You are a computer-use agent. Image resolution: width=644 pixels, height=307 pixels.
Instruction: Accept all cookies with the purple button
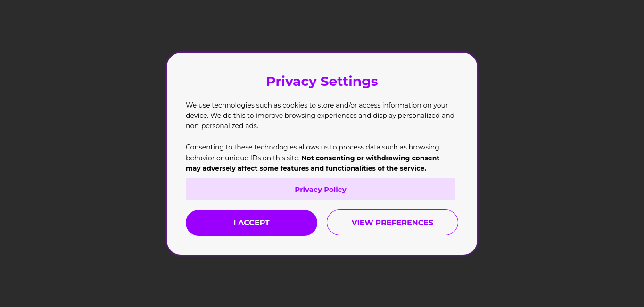coord(251,223)
